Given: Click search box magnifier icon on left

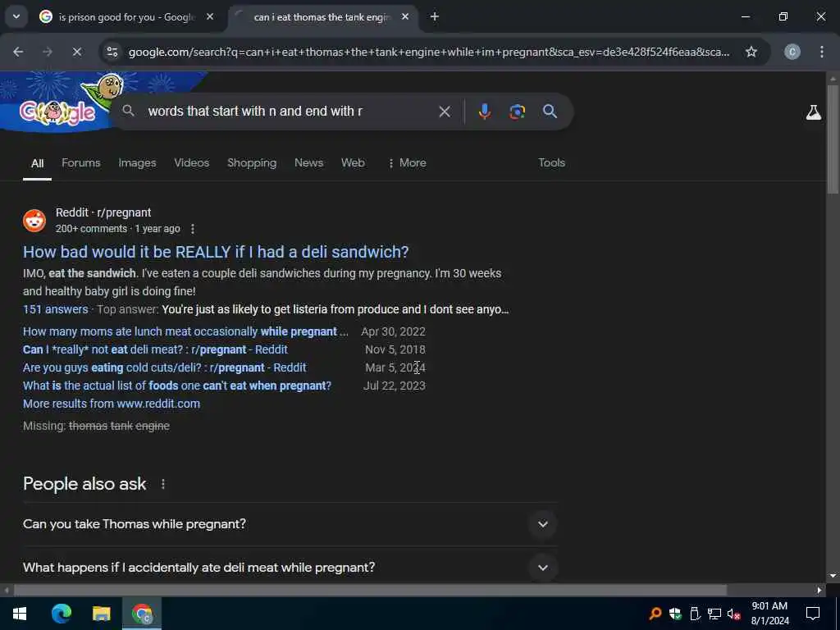Looking at the screenshot, I should click(128, 111).
